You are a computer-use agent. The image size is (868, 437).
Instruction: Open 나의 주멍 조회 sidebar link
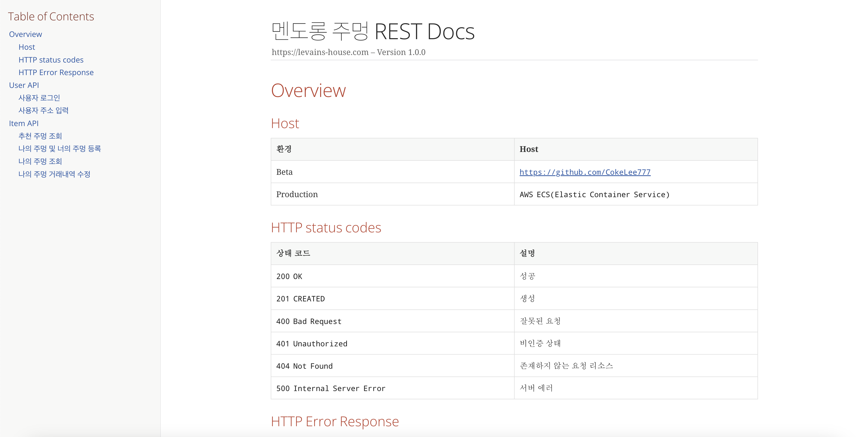pos(40,161)
